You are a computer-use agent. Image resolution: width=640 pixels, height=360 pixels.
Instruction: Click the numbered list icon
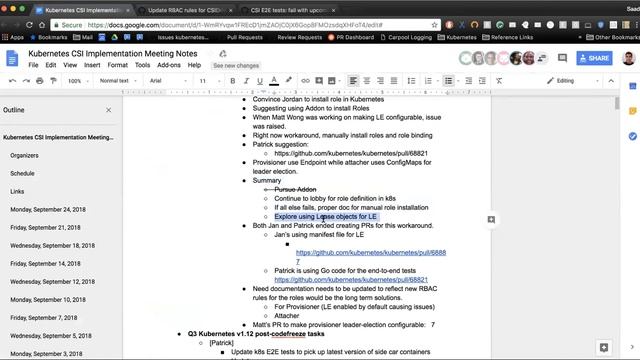(428, 81)
